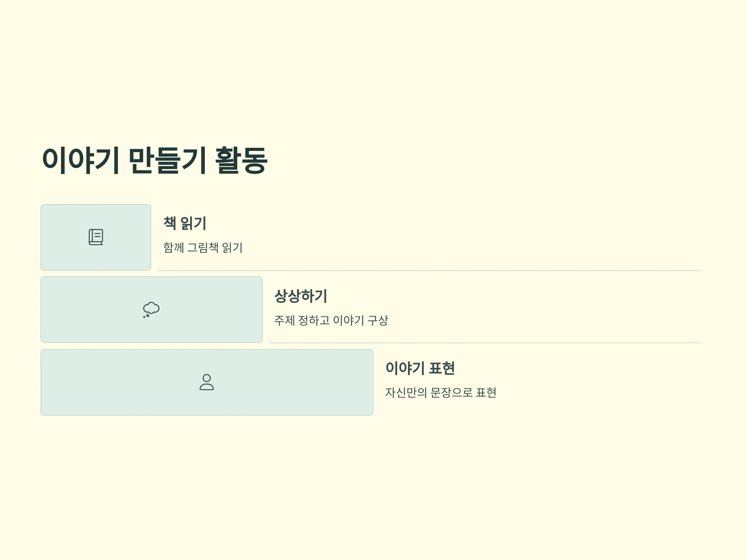Select the divider line under 함께 그림책 읽기
Image resolution: width=747 pixels, height=560 pixels.
point(429,270)
